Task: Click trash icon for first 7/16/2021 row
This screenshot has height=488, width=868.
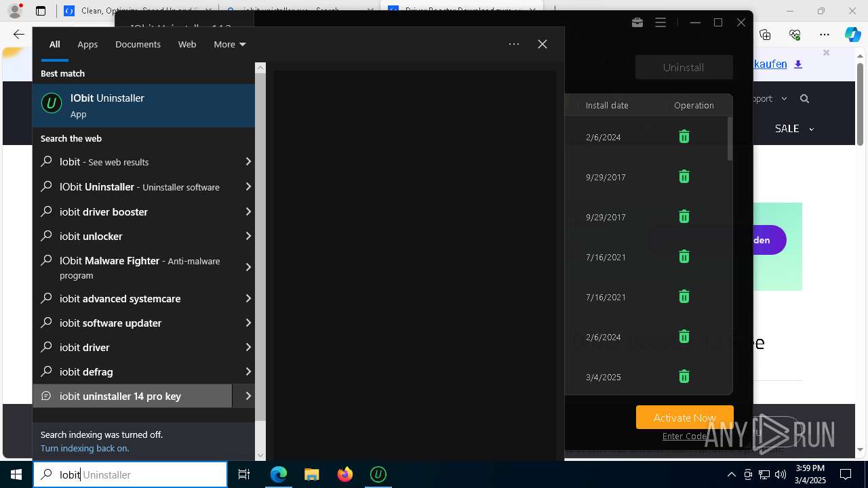Action: pos(684,257)
